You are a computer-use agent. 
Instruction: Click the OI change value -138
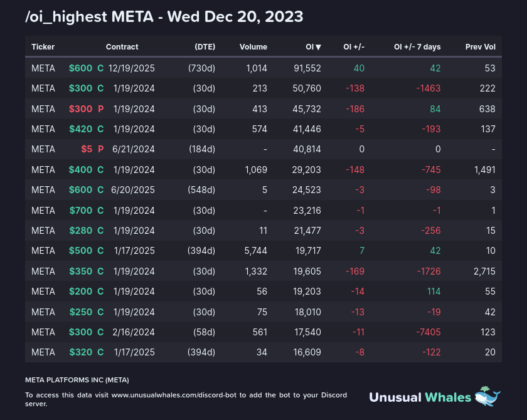click(x=355, y=88)
